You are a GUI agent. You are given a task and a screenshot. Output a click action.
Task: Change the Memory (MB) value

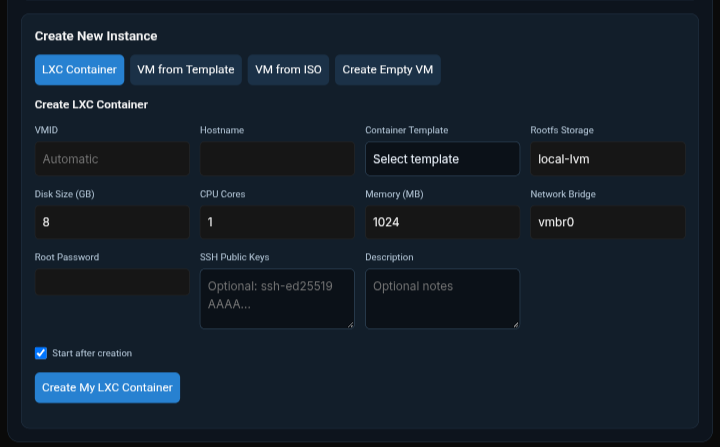[x=443, y=222]
